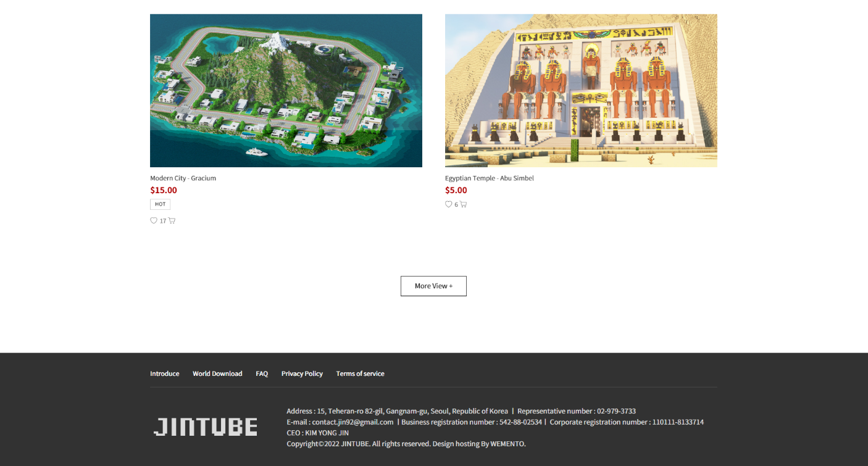The height and width of the screenshot is (466, 868).
Task: Click the JINTUBE footer logo
Action: [205, 427]
